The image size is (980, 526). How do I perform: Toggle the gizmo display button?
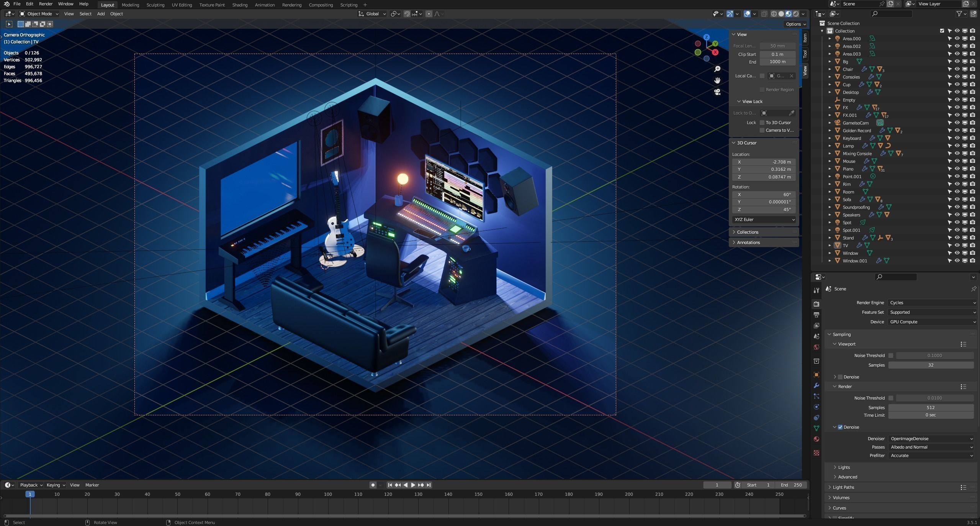[x=730, y=14]
